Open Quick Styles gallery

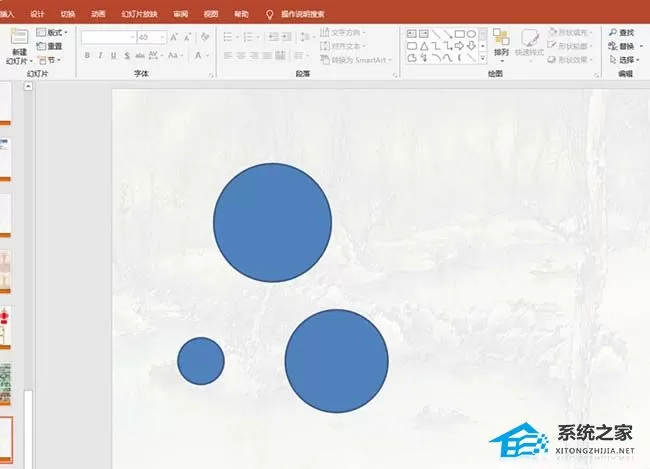pyautogui.click(x=529, y=45)
